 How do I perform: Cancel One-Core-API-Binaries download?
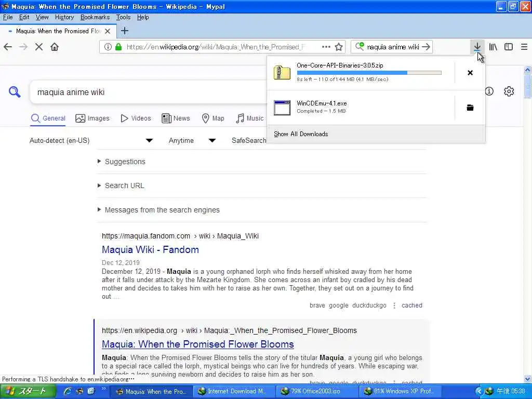pyautogui.click(x=470, y=73)
